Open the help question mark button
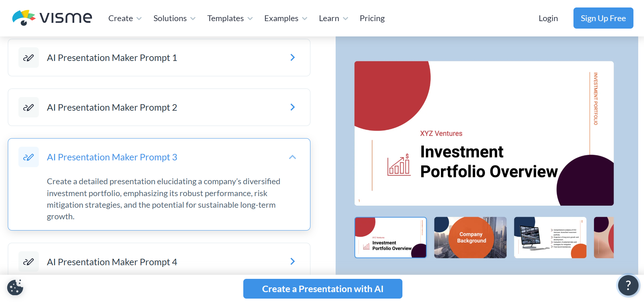This screenshot has height=302, width=644. coord(628,286)
